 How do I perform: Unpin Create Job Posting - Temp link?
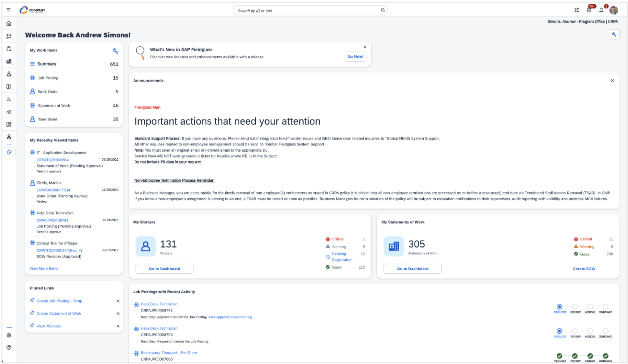[x=118, y=301]
